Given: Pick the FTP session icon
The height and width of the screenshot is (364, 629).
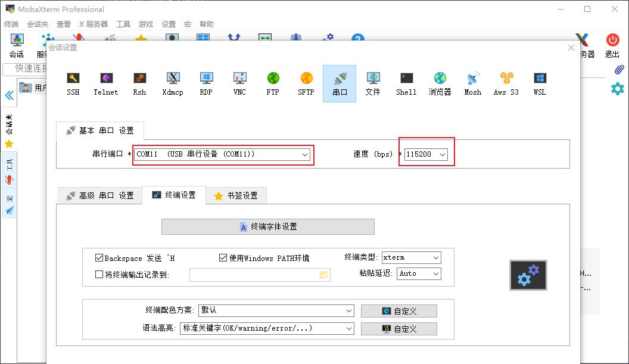Looking at the screenshot, I should pos(273,84).
